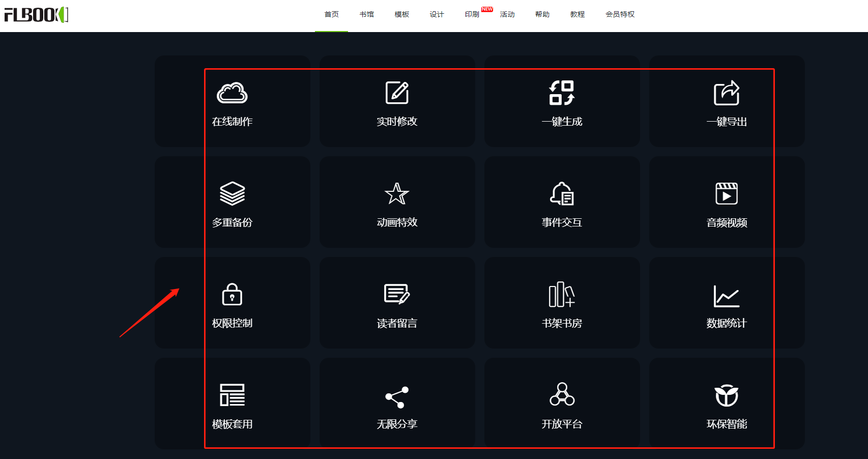868x459 pixels.
Task: Open the connected circles icon for 开放平台
Action: tap(562, 394)
